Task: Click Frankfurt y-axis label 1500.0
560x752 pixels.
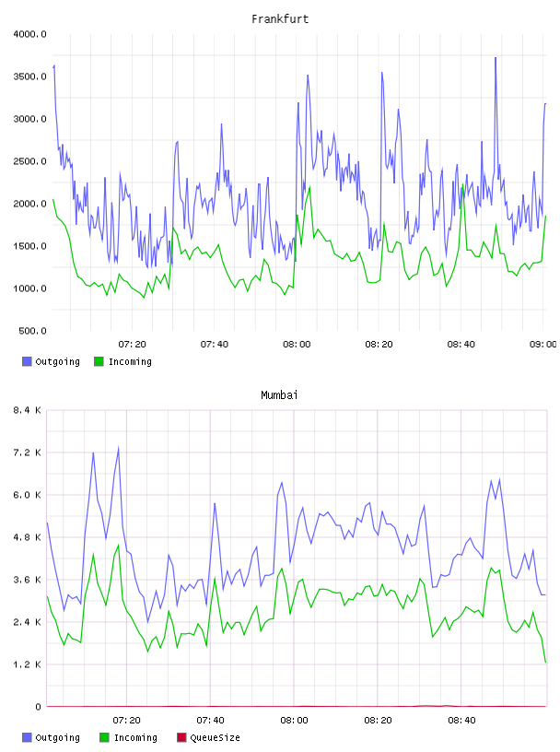Action: pyautogui.click(x=30, y=246)
